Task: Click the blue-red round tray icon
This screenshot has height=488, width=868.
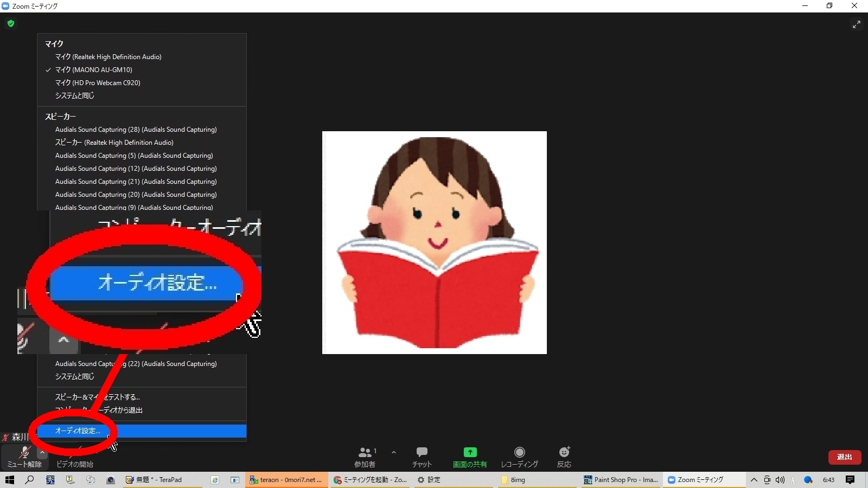Action: [808, 480]
